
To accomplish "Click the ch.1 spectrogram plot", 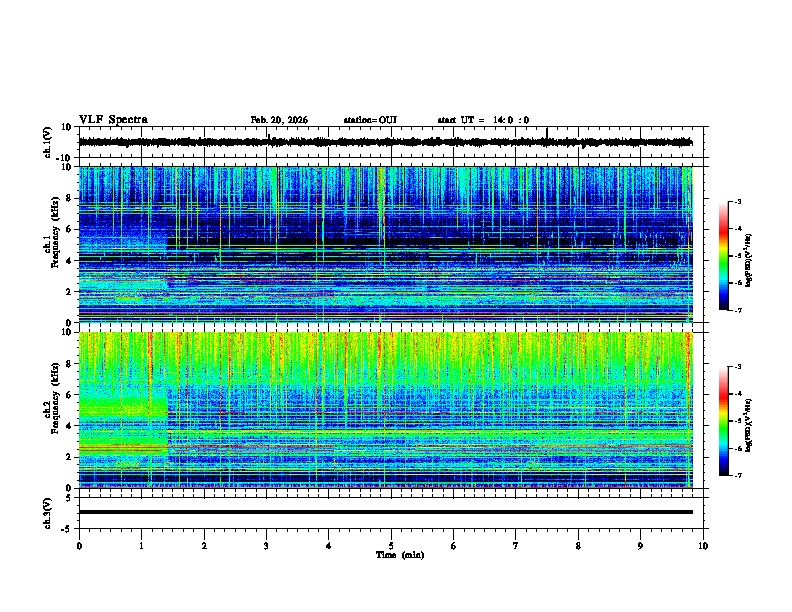I will (385, 244).
